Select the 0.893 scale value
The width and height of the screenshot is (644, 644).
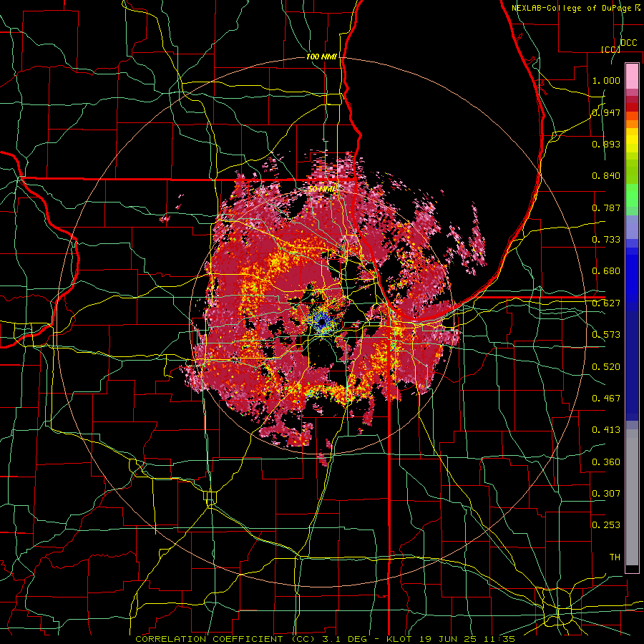point(606,144)
